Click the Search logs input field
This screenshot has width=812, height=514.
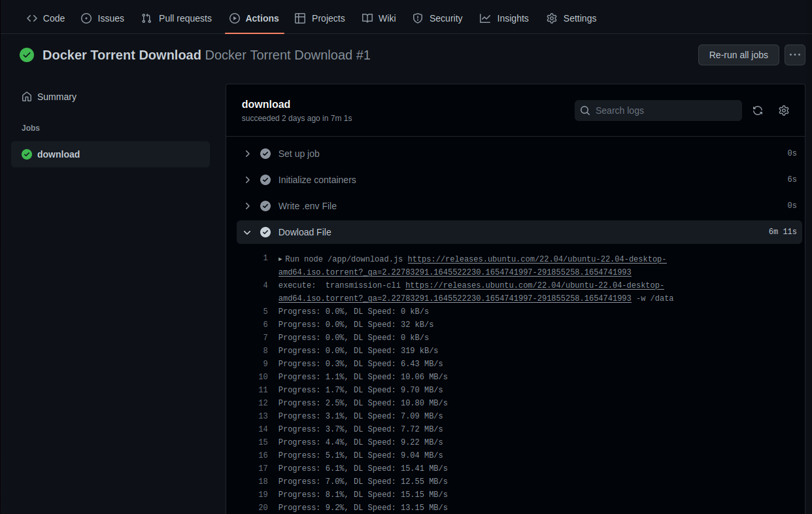pyautogui.click(x=658, y=111)
